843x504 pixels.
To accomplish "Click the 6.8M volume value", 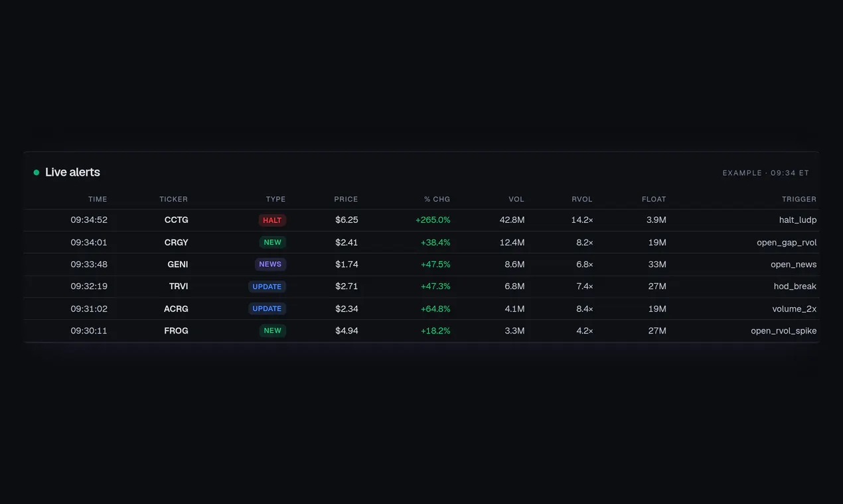I will coord(514,286).
